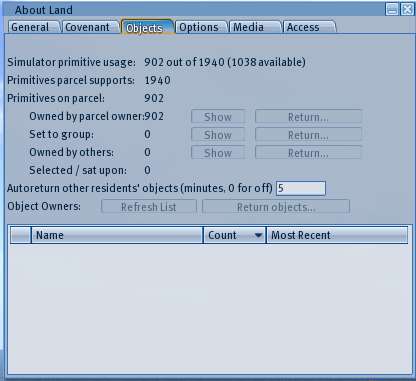This screenshot has height=381, width=416.
Task: Minimize the About Land window
Action: tap(392, 9)
